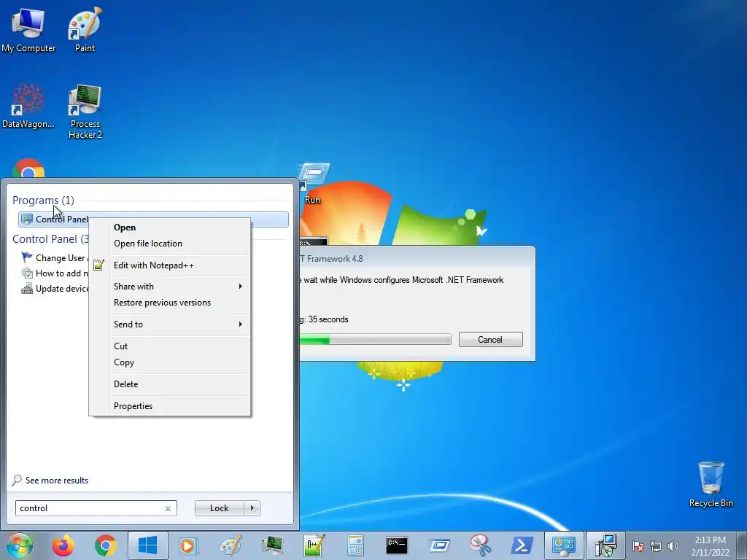Open Notepad++ from the taskbar
This screenshot has width=747, height=560.
[314, 545]
